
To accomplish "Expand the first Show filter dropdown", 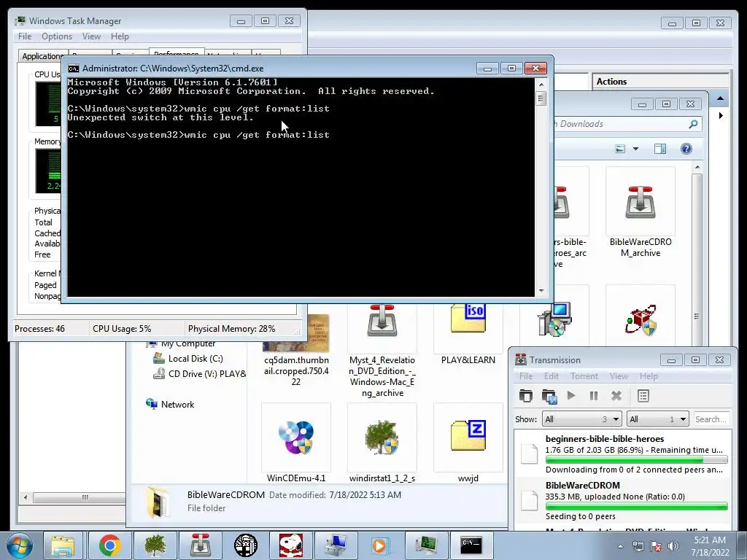I will coord(581,419).
